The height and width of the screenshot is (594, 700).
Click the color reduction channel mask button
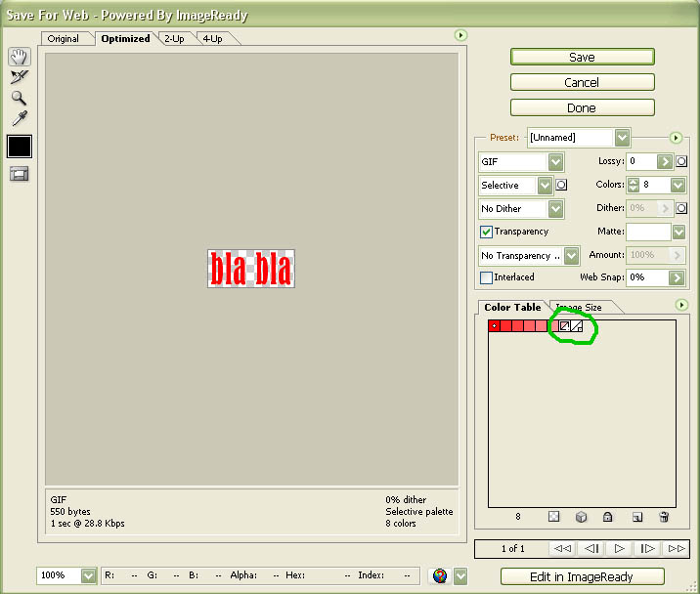[x=561, y=185]
